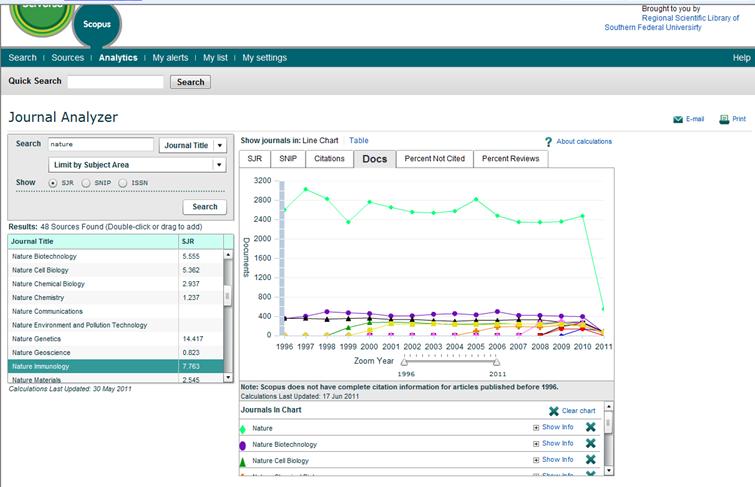Click the About calculations question mark icon
The image size is (755, 487).
(548, 142)
